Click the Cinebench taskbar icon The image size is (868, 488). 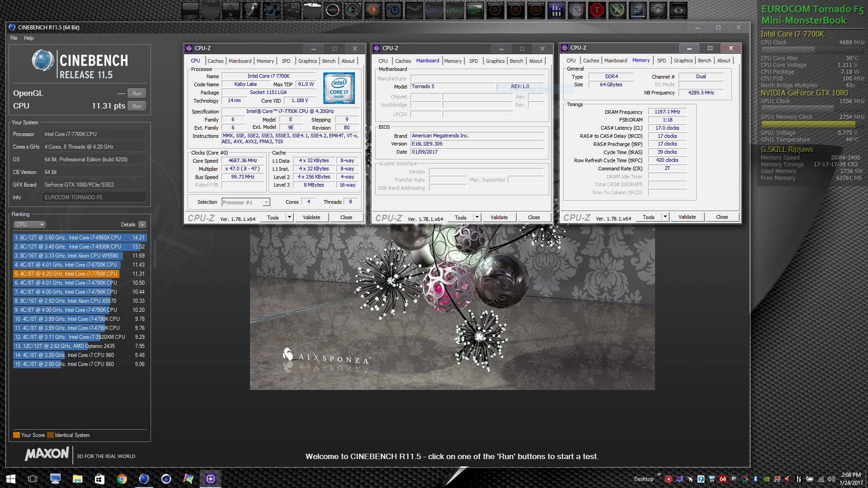144,479
